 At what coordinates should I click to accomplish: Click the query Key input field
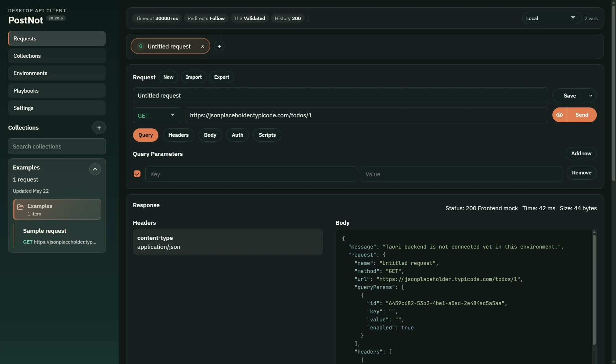click(251, 174)
